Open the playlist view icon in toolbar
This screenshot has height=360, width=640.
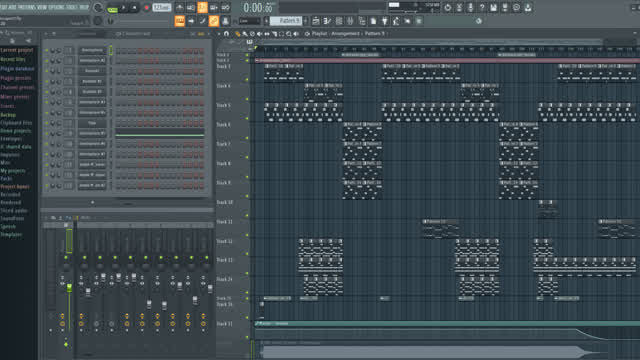pyautogui.click(x=316, y=21)
